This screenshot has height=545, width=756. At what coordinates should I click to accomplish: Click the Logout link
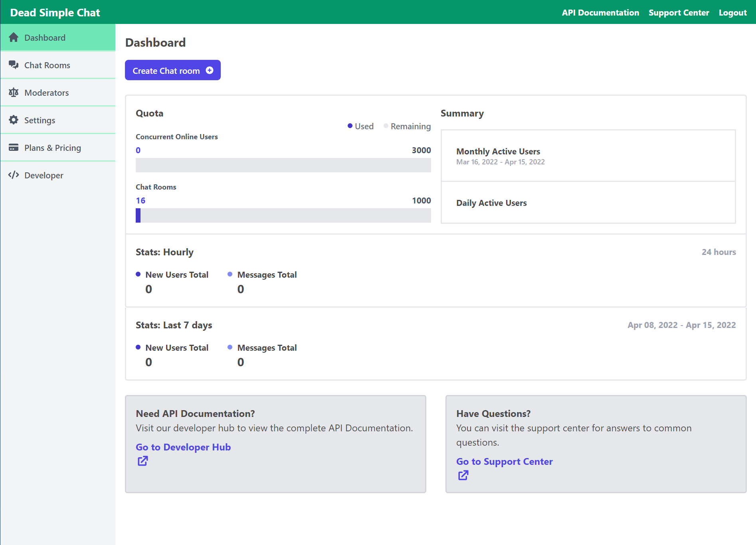tap(732, 12)
